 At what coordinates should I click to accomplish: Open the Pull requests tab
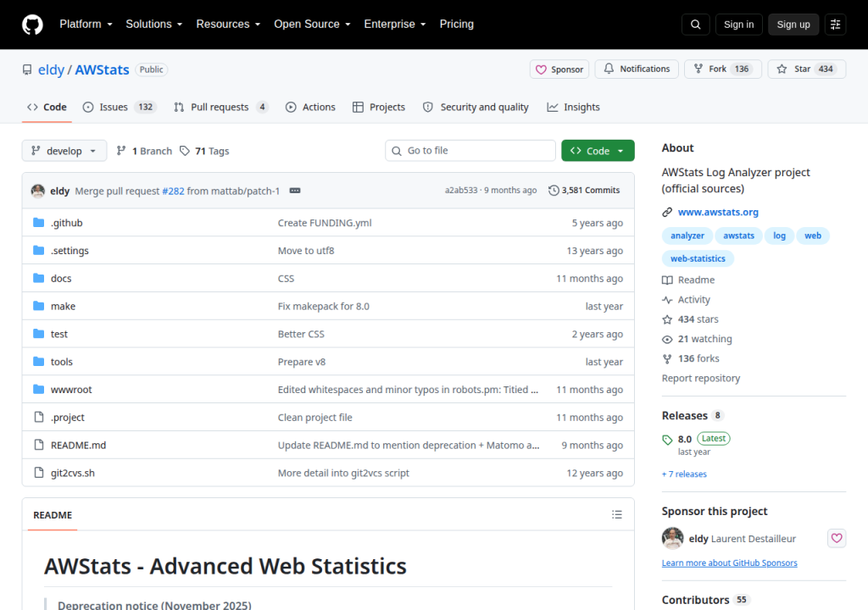point(221,108)
